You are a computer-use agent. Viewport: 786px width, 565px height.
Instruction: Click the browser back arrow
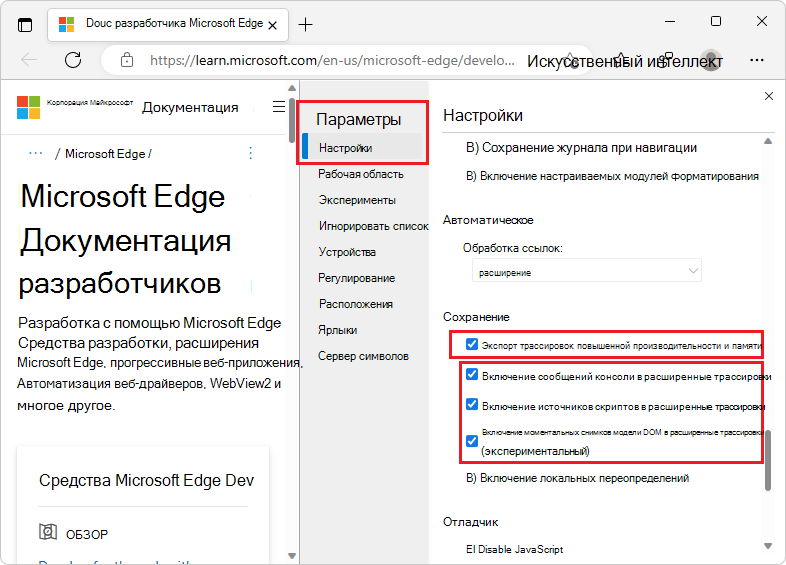tap(29, 60)
